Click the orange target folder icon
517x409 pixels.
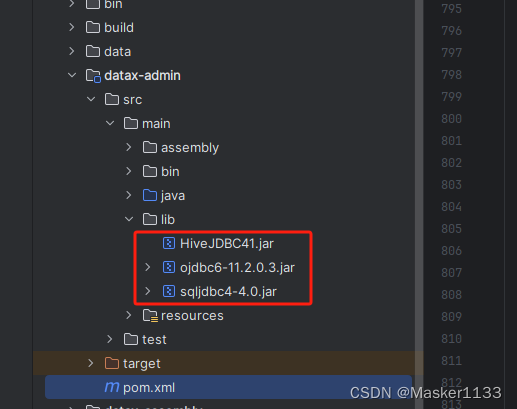click(x=112, y=363)
